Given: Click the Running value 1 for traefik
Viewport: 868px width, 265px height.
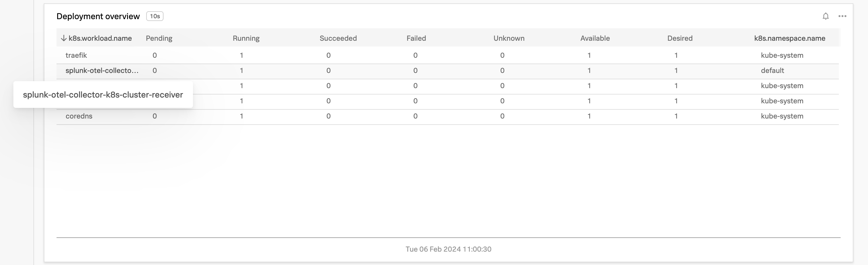Looking at the screenshot, I should [242, 55].
